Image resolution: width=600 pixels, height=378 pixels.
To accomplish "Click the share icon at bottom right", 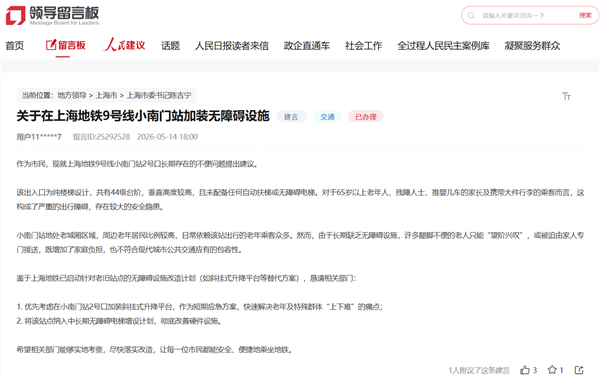I will click(579, 370).
